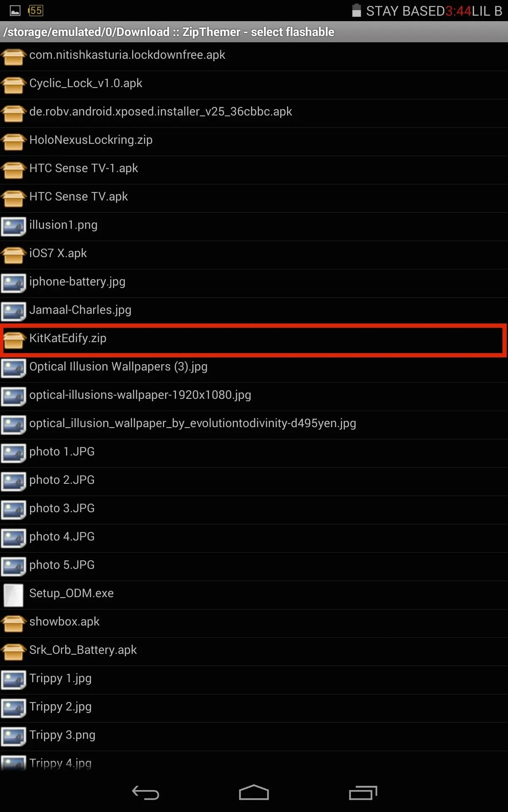Tap the blank file icon for Setup_ODM.exe
Screen dimensions: 508x812
pyautogui.click(x=14, y=595)
